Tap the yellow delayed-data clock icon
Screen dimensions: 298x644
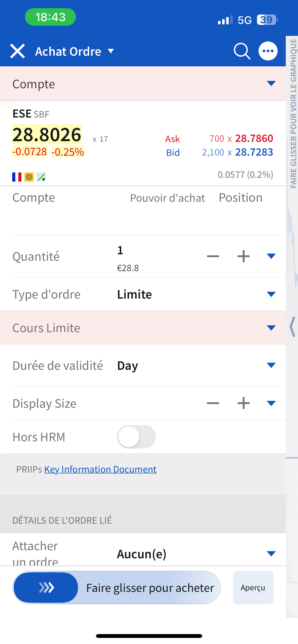[29, 177]
